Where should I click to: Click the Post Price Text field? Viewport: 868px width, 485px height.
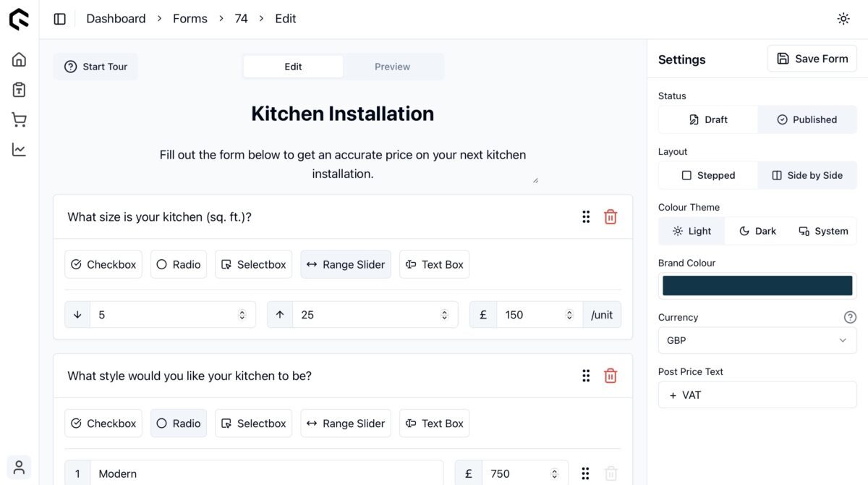(757, 395)
